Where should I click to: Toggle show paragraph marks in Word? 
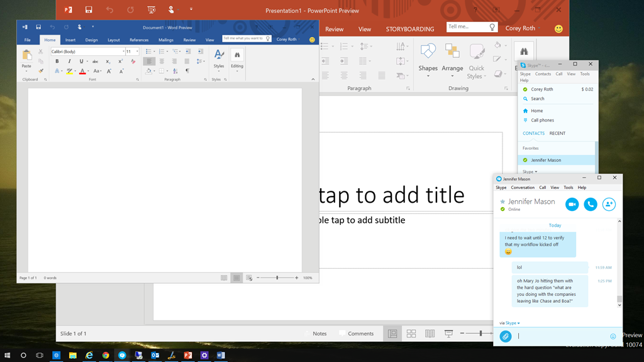(187, 71)
